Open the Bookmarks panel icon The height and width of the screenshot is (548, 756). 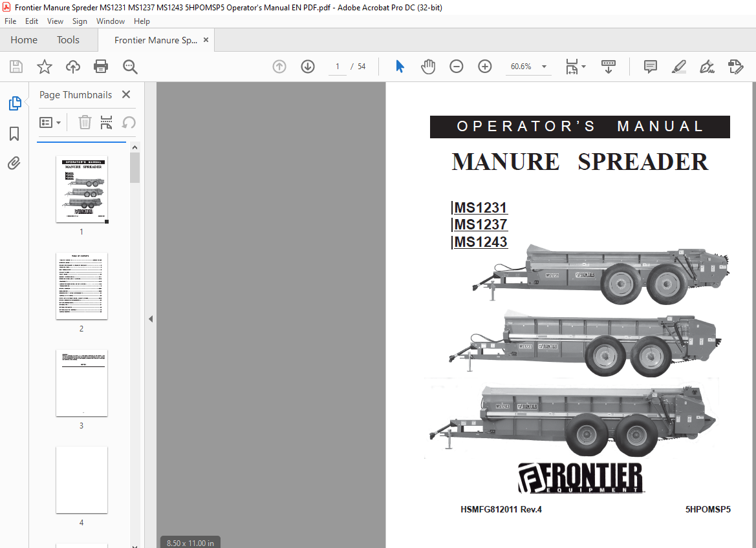click(x=14, y=134)
